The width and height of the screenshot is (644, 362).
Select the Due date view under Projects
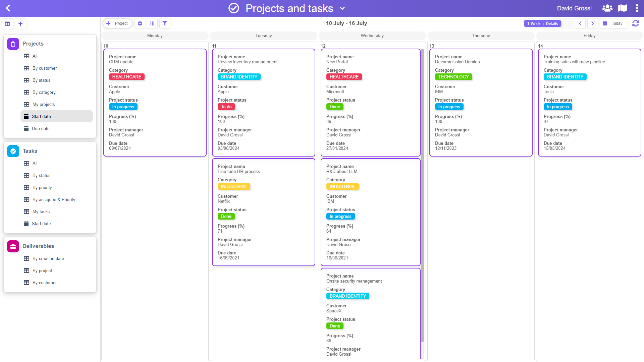coord(41,128)
